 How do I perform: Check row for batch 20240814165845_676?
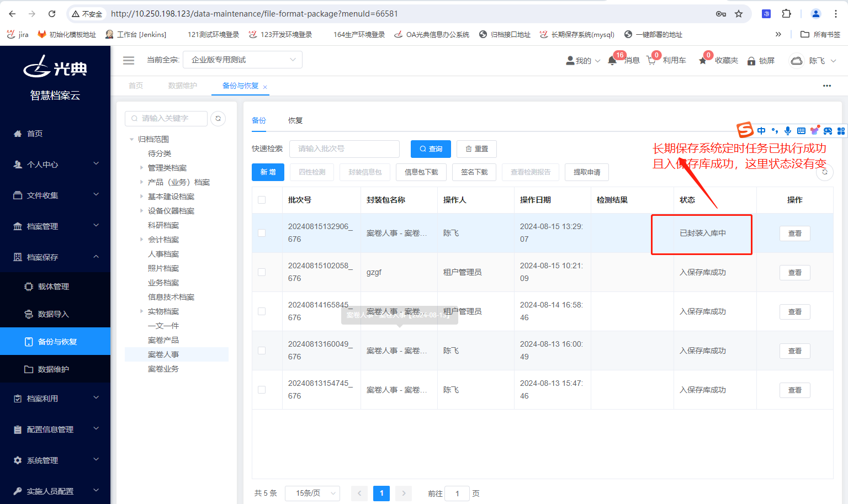click(x=262, y=311)
